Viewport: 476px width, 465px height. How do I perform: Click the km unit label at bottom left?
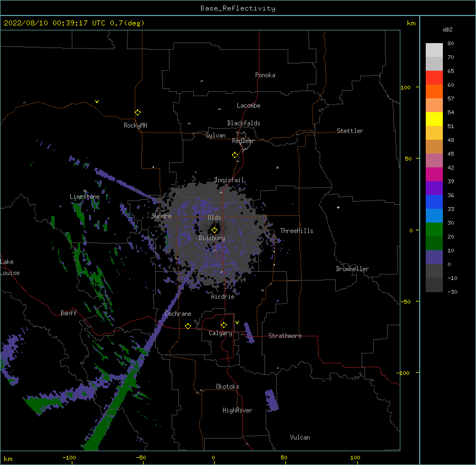(x=8, y=459)
